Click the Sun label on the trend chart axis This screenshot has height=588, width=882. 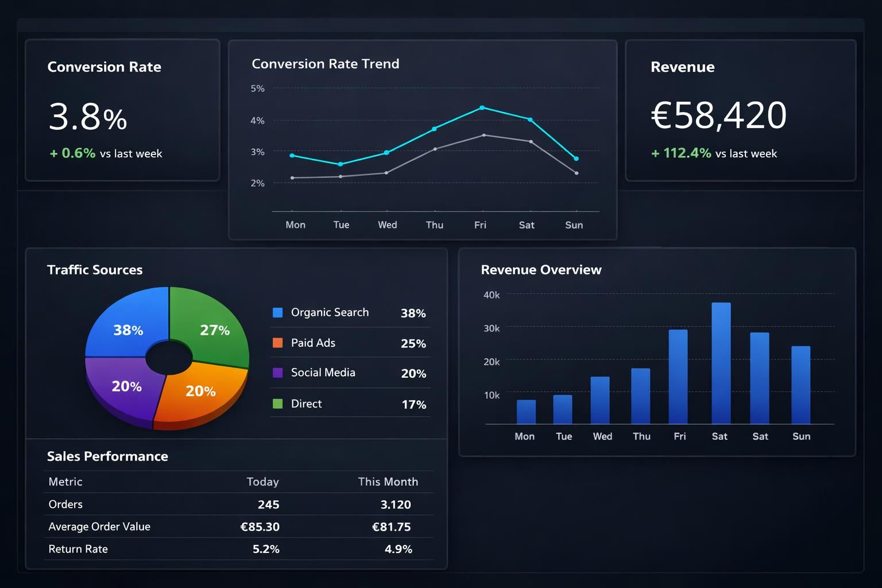pos(574,225)
